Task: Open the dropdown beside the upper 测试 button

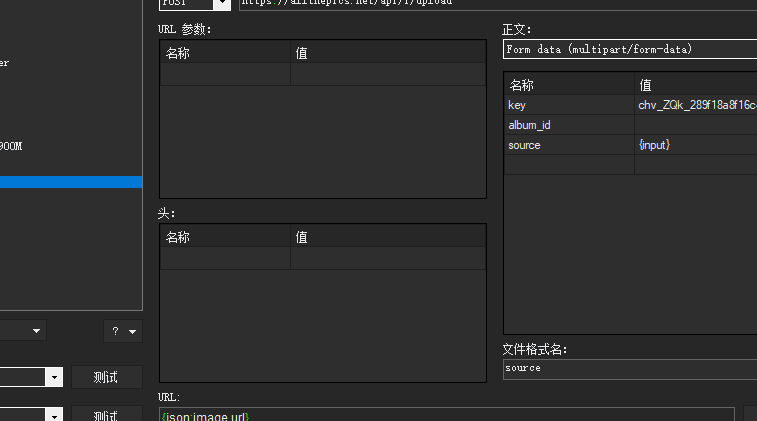Action: (x=53, y=377)
